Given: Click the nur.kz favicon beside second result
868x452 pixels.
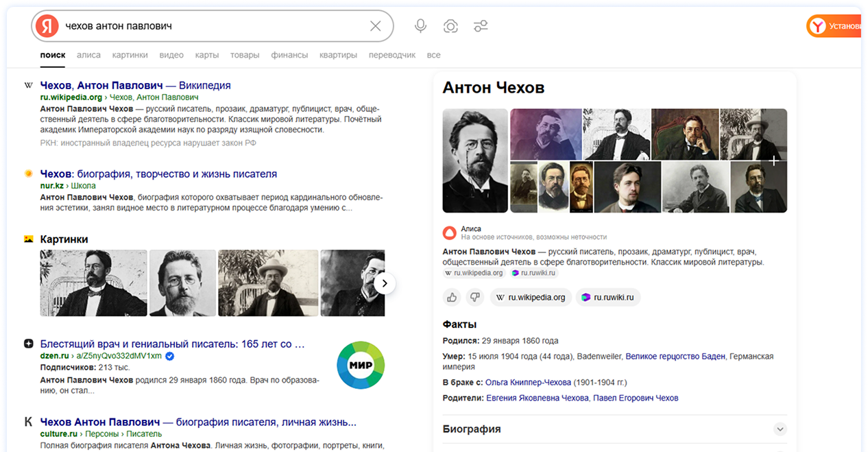Looking at the screenshot, I should pyautogui.click(x=28, y=174).
